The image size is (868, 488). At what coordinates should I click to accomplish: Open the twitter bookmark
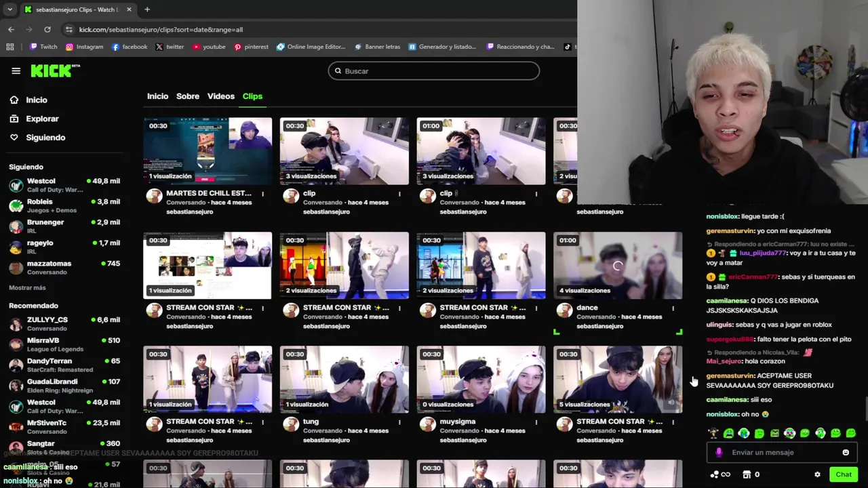(170, 47)
